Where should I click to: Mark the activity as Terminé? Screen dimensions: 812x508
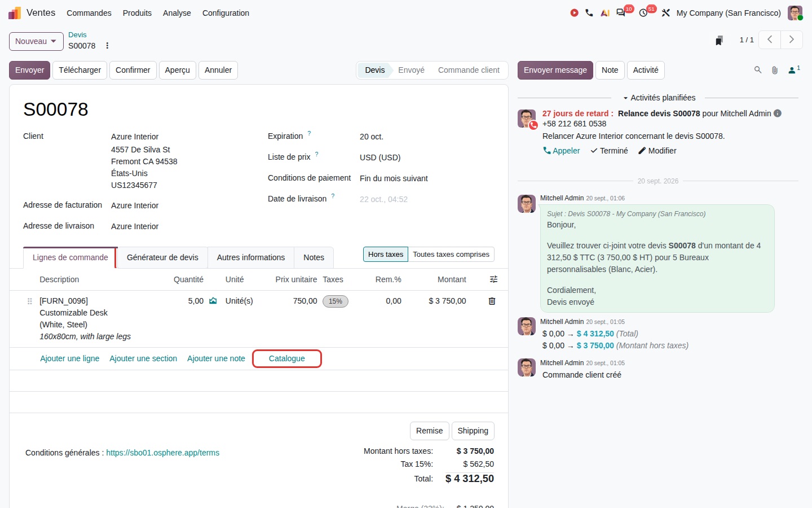point(609,151)
